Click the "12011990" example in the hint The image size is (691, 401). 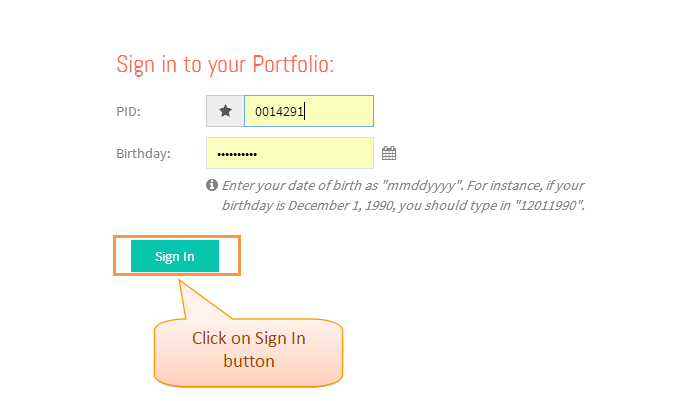(x=549, y=206)
